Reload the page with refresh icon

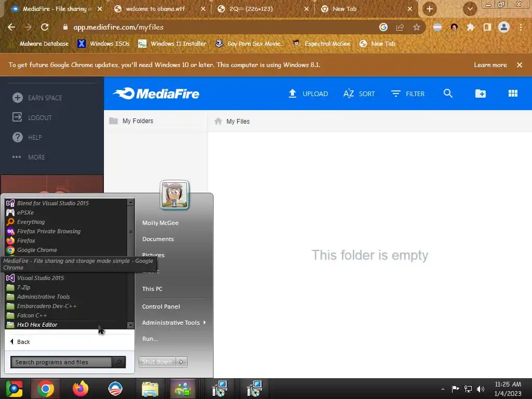[45, 27]
